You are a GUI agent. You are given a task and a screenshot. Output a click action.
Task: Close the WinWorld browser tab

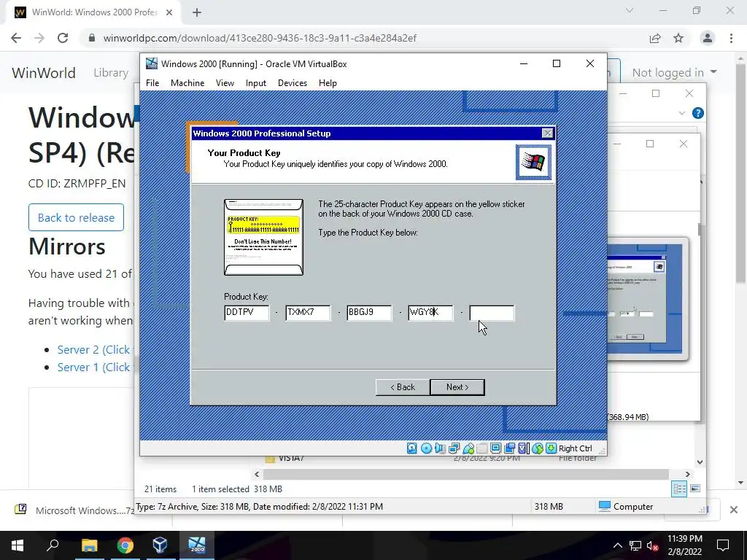coord(169,12)
